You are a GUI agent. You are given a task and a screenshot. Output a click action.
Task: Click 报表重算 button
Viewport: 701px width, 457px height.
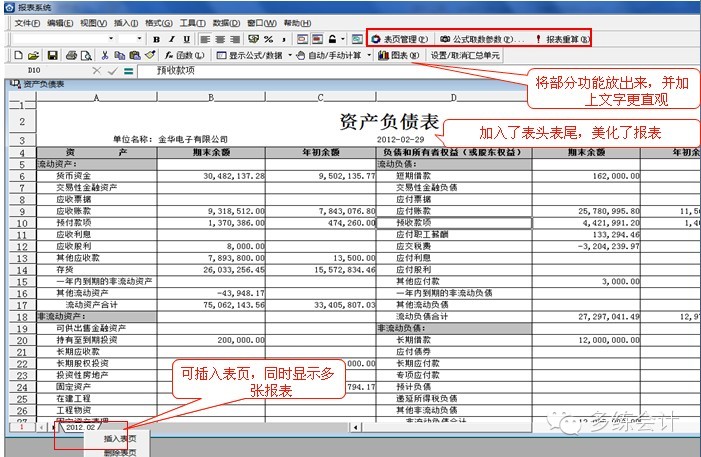point(562,39)
